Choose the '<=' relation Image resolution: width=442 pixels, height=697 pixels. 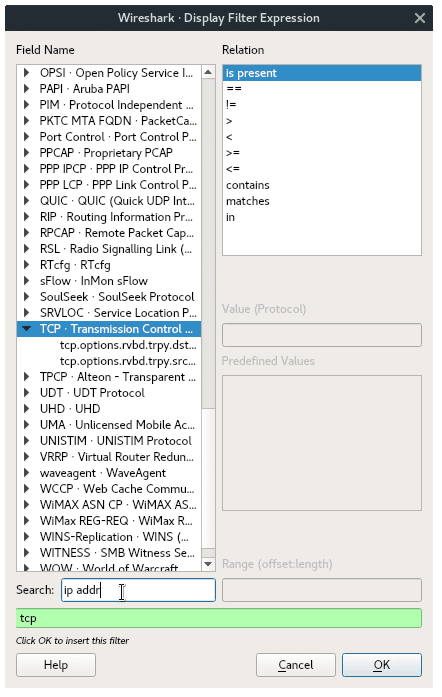322,169
